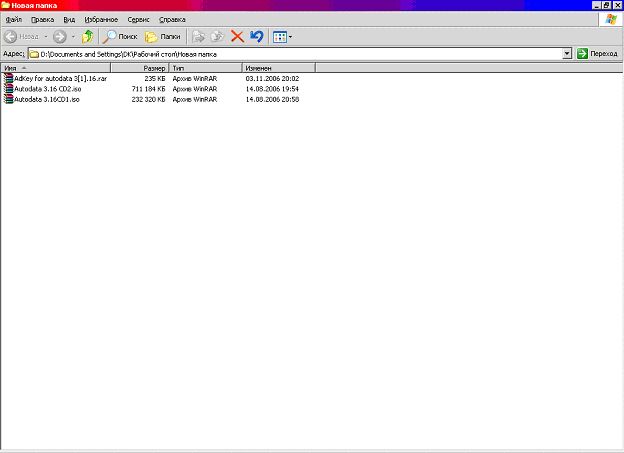Expand the address bar dropdown
624x453 pixels.
pos(567,53)
